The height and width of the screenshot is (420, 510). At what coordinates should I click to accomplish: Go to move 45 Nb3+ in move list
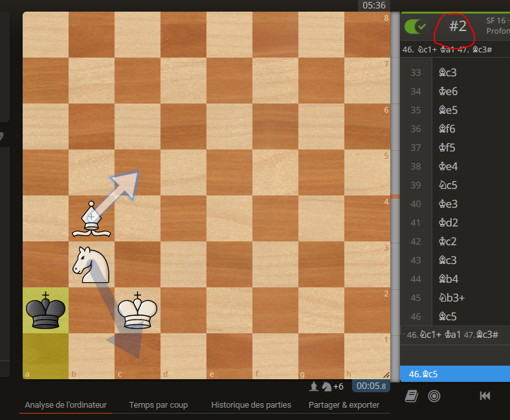click(x=452, y=298)
